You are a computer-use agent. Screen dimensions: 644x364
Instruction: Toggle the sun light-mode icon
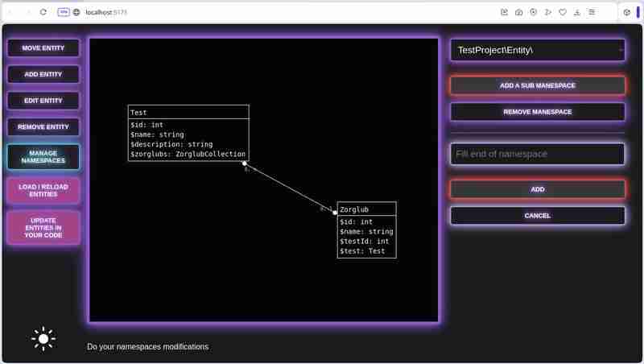point(43,339)
